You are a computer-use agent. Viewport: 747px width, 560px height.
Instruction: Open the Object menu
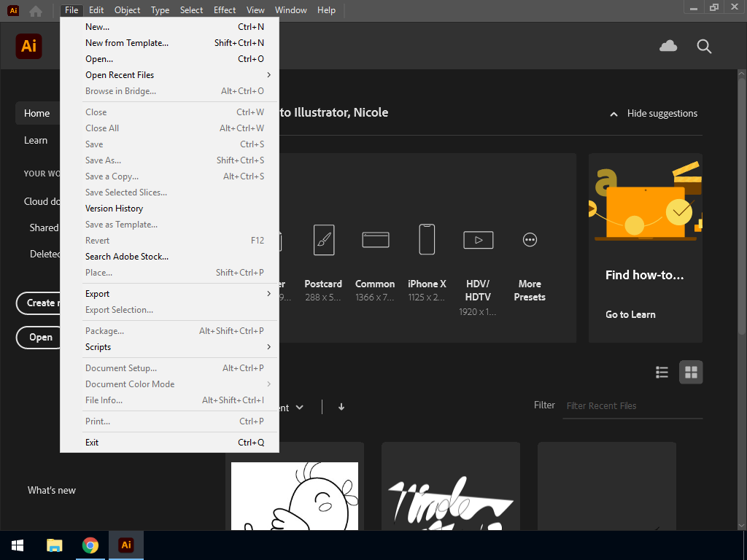[x=127, y=10]
